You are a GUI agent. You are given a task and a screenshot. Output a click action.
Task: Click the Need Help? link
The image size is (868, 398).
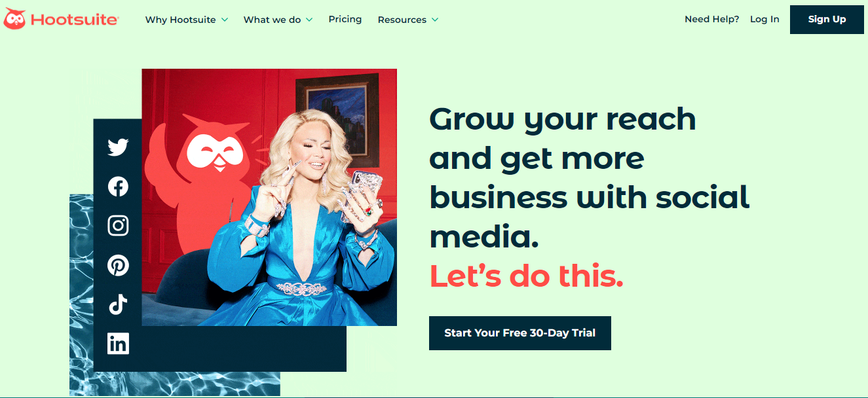click(712, 19)
